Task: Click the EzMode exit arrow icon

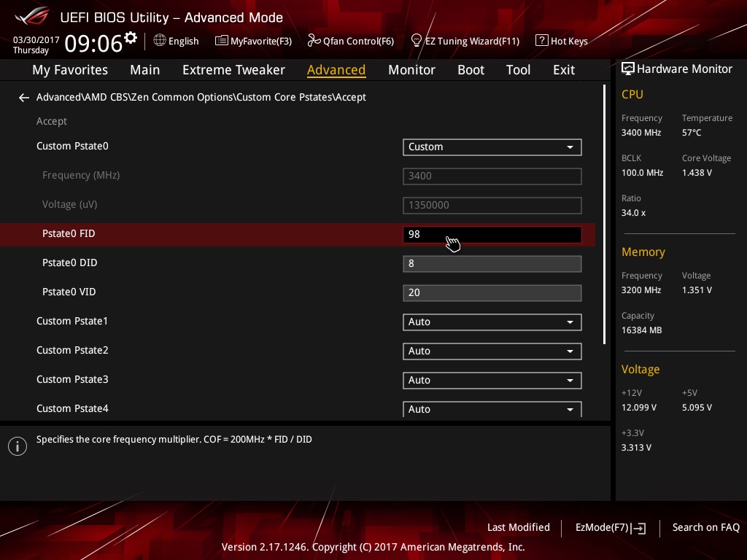Action: pyautogui.click(x=638, y=528)
